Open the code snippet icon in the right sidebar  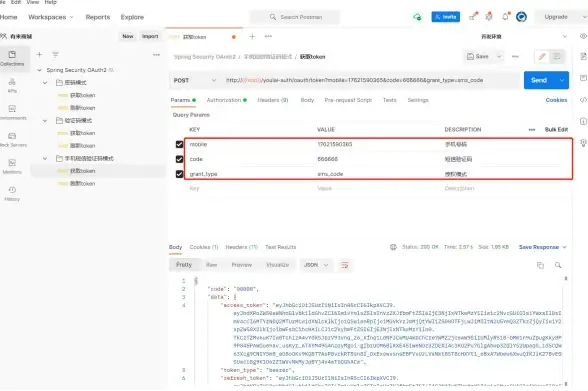click(583, 100)
